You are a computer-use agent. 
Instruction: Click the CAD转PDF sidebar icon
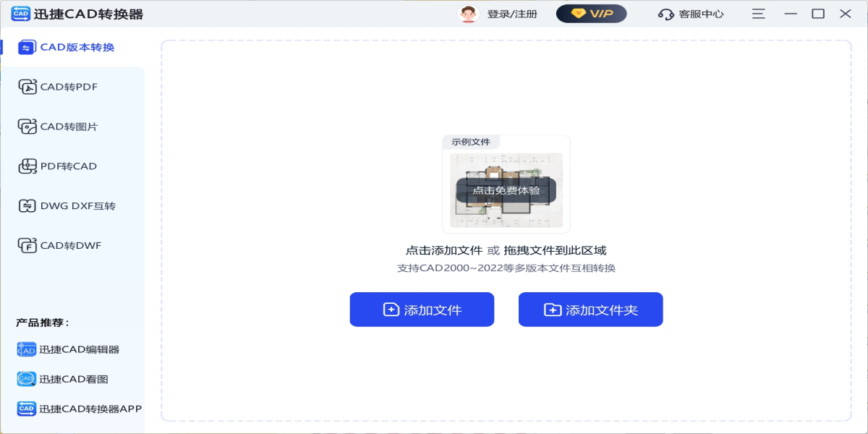(x=27, y=88)
